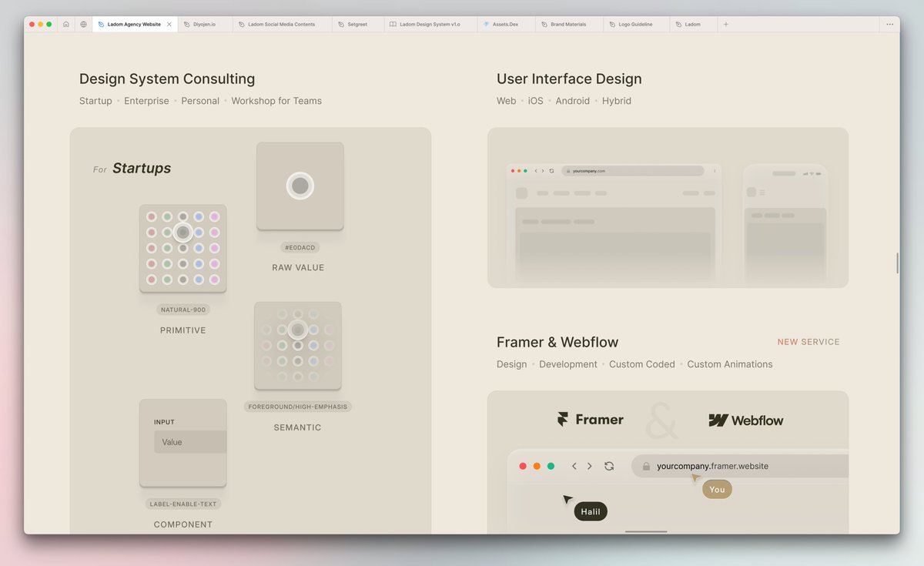Viewport: 924px width, 566px height.
Task: Switch to the Diyojen.io tab
Action: point(205,24)
